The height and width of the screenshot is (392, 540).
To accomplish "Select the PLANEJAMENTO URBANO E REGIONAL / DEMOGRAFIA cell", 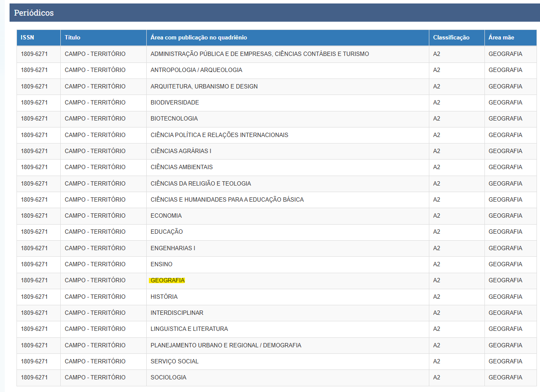I will pos(226,346).
